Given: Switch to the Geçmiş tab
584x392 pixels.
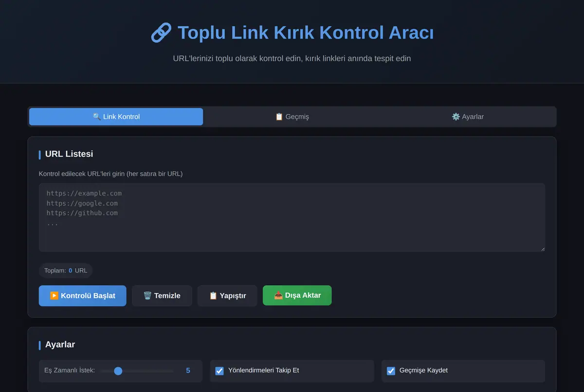Looking at the screenshot, I should pyautogui.click(x=292, y=117).
